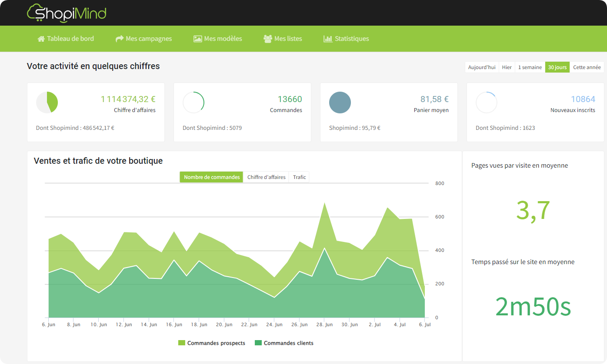607x364 pixels.
Task: Click the 16. Jun x-axis label
Action: [174, 324]
